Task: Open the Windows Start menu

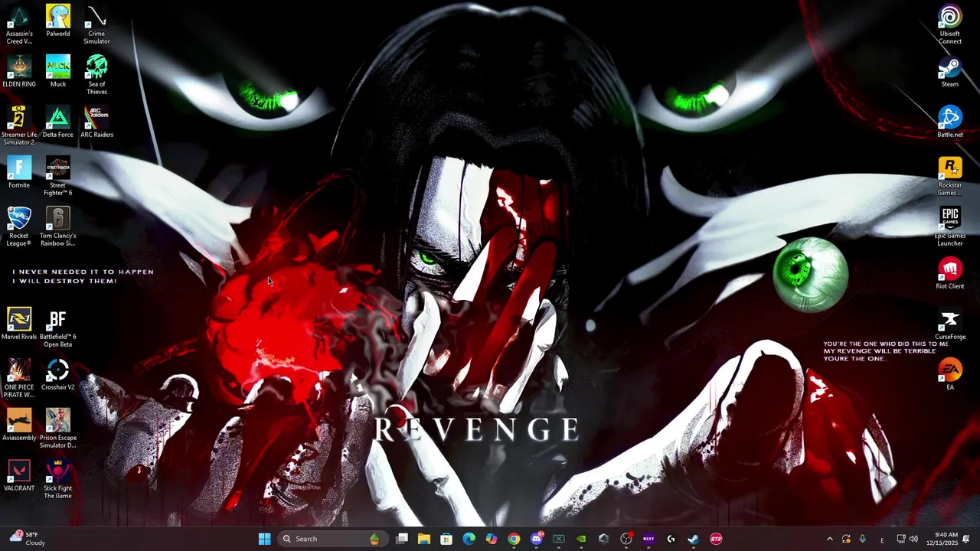Action: coord(264,539)
